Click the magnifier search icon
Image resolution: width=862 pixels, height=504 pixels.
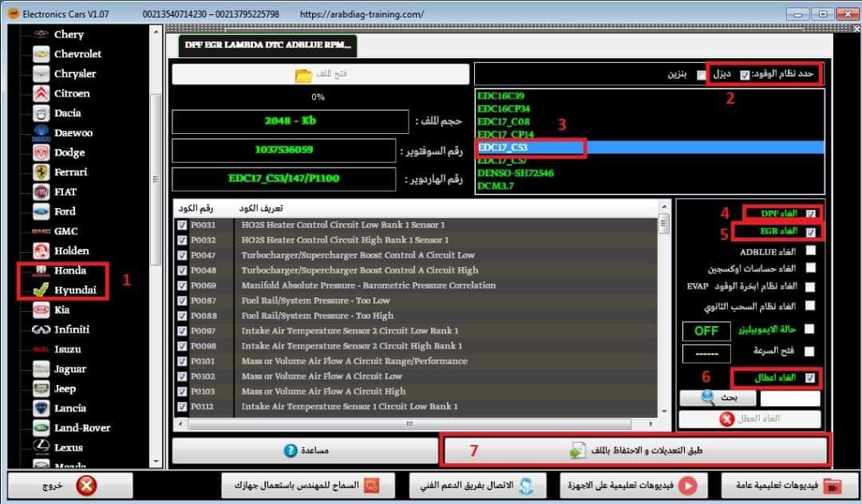[x=708, y=397]
